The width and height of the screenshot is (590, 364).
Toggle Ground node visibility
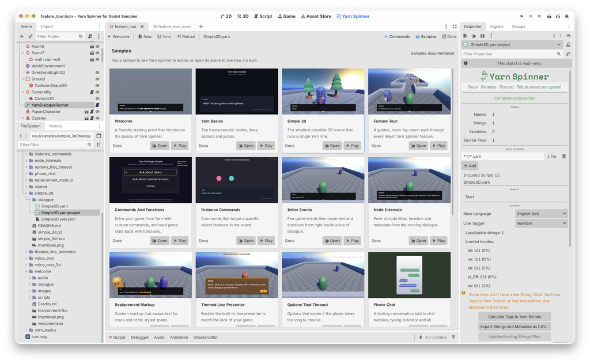pyautogui.click(x=97, y=79)
